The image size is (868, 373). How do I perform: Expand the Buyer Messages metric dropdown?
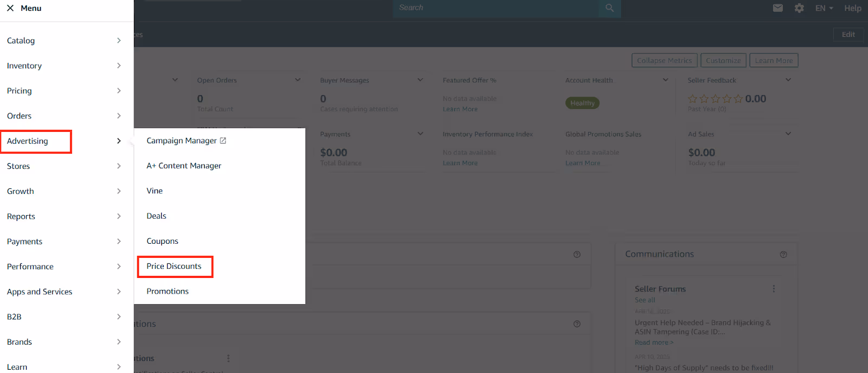point(420,80)
